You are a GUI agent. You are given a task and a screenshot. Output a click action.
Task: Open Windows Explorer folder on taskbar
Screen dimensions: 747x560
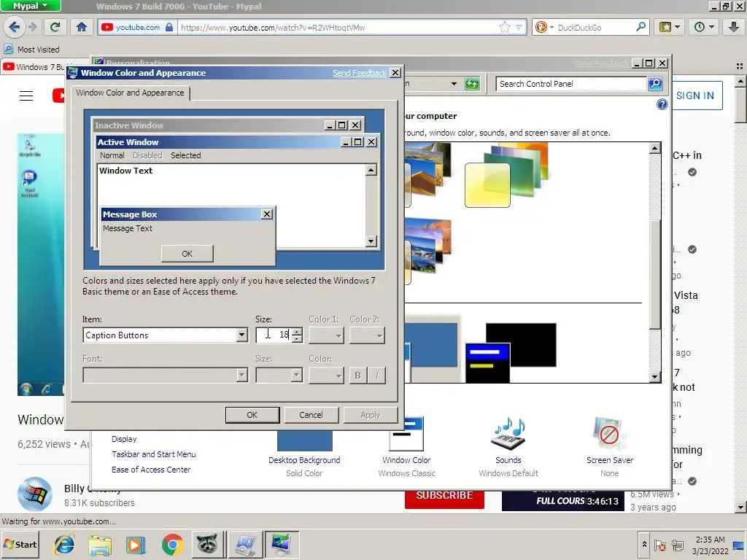click(100, 544)
